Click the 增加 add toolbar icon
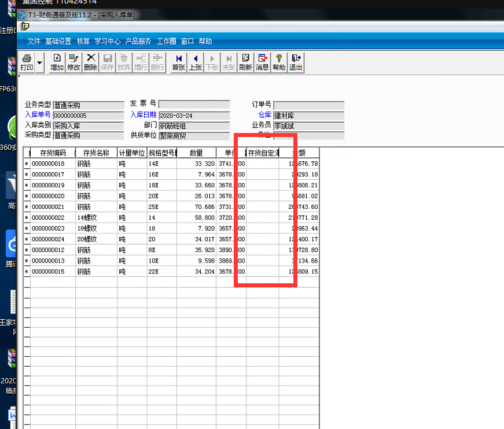The width and height of the screenshot is (504, 429). point(57,62)
